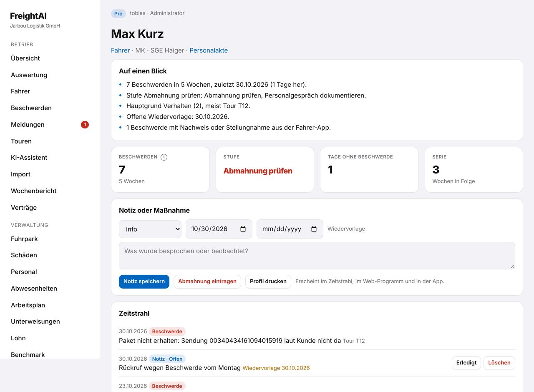Viewport: 534px width, 392px height.
Task: Open Meldungen in the sidebar
Action: 28,125
